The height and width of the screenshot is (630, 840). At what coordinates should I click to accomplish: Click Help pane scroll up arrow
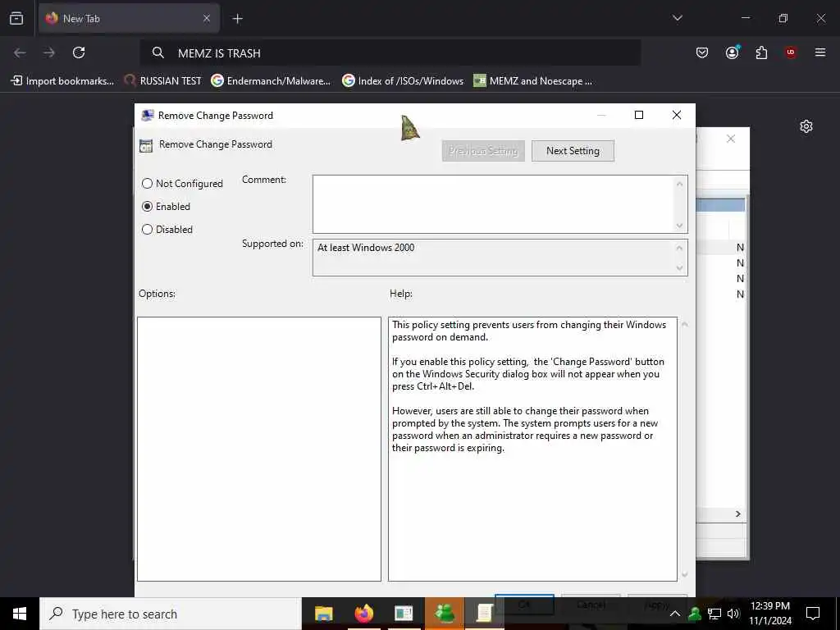pos(684,325)
